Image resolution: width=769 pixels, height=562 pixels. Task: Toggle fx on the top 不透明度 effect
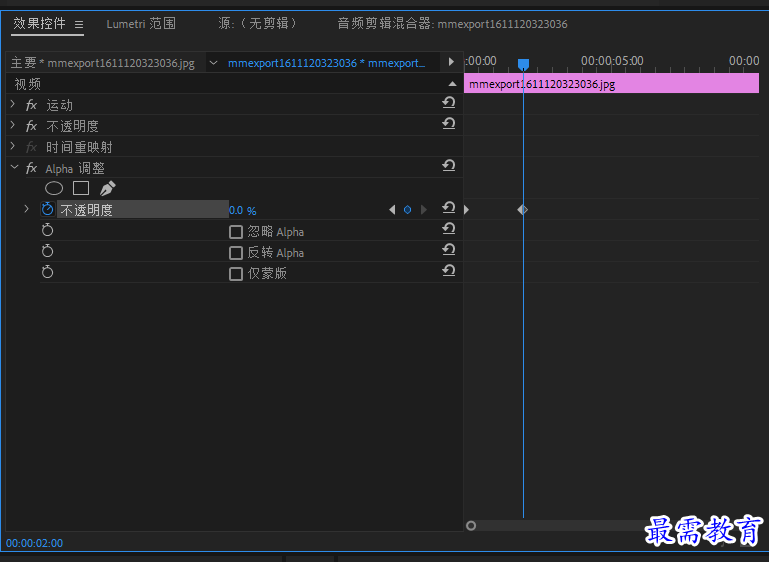pyautogui.click(x=31, y=126)
